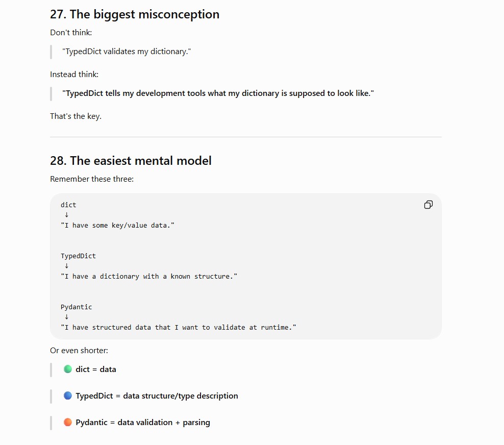The image size is (504, 445).
Task: Click the blue circle beside TypedDict
Action: 68,395
